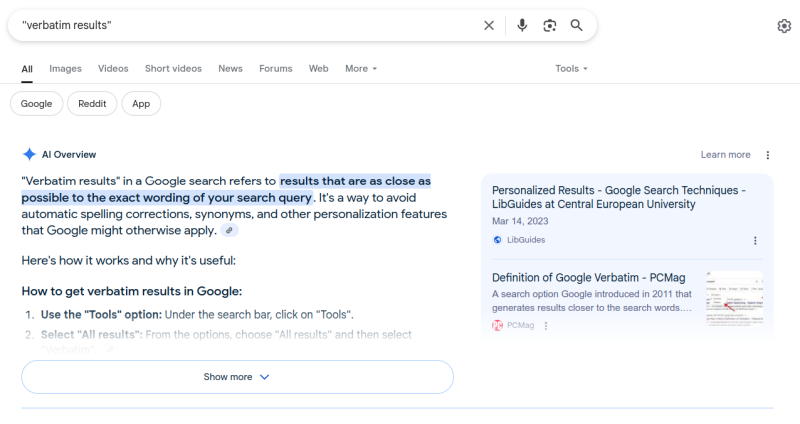Click the Learn more link
Screen dimensions: 800x424
726,155
